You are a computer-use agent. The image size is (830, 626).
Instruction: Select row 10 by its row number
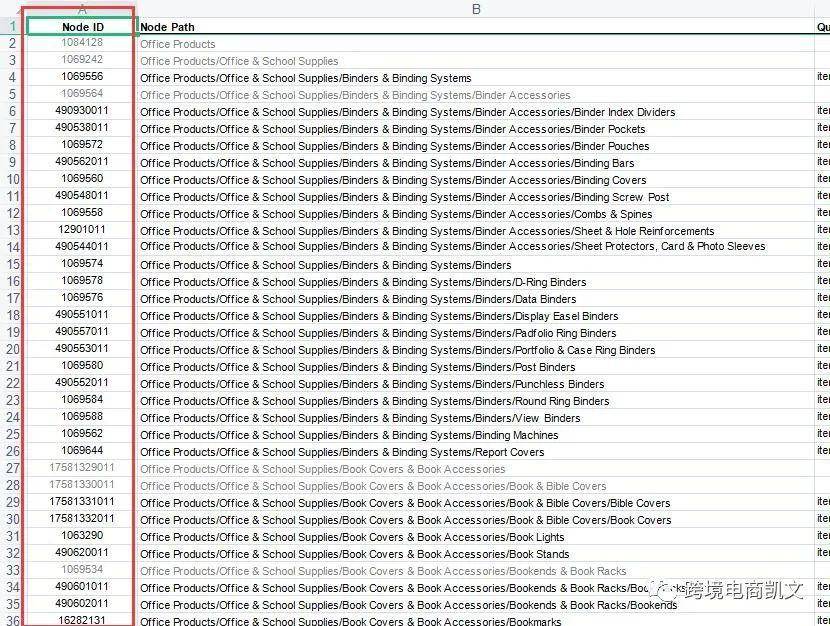pos(12,180)
